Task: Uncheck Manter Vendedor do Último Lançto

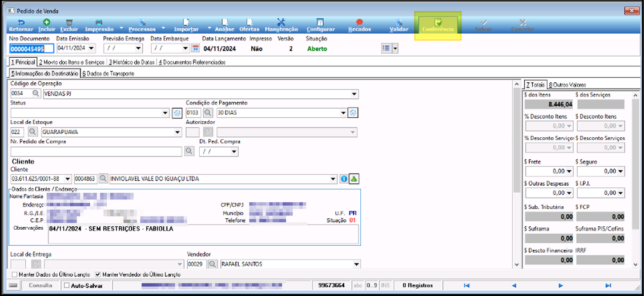Action: pos(98,274)
